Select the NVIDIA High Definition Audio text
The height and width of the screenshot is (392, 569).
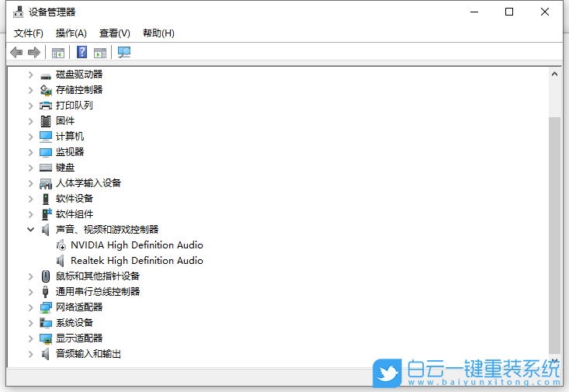tap(137, 245)
